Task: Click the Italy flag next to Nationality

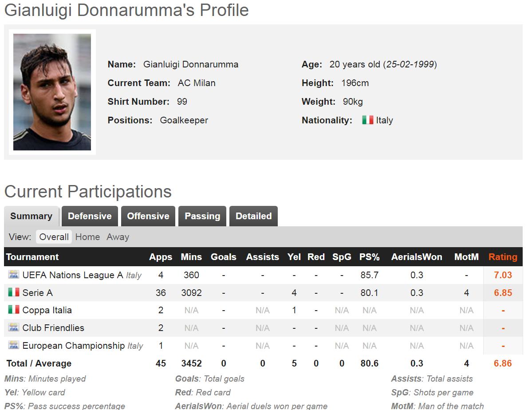Action: click(x=367, y=120)
